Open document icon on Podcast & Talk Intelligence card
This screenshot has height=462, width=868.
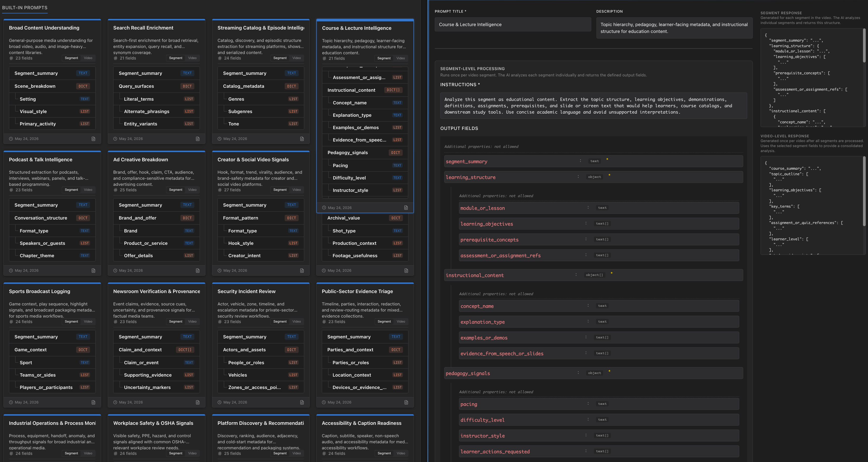[x=93, y=271]
